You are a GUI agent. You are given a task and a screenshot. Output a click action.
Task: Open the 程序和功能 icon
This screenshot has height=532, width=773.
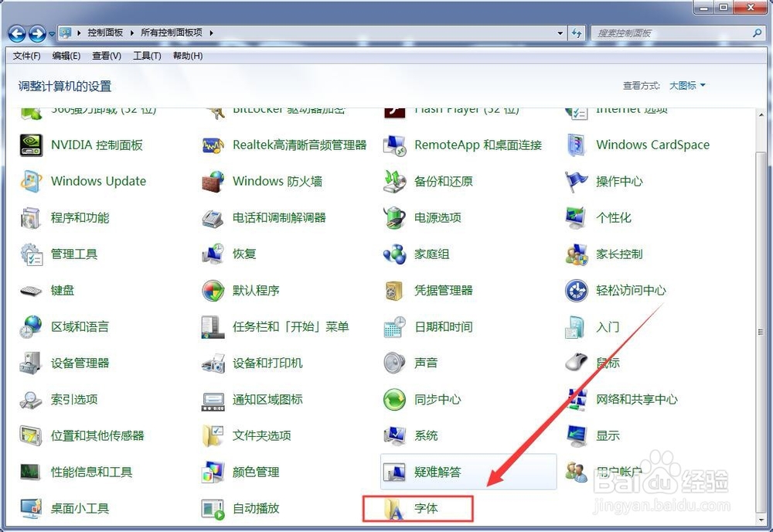[31, 218]
